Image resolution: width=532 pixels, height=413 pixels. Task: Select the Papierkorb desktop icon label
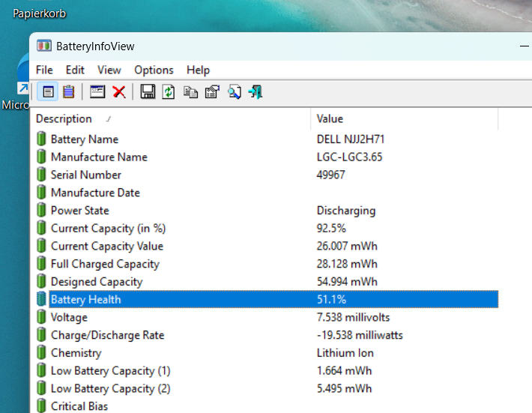pyautogui.click(x=40, y=13)
